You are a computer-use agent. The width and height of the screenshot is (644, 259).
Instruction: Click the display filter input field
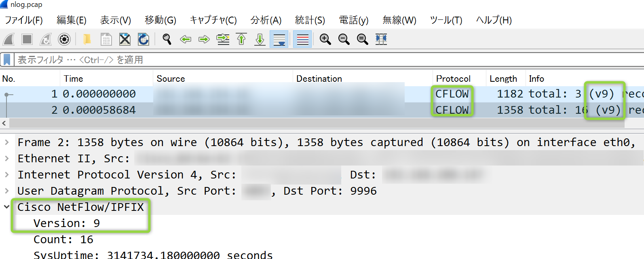[323, 60]
